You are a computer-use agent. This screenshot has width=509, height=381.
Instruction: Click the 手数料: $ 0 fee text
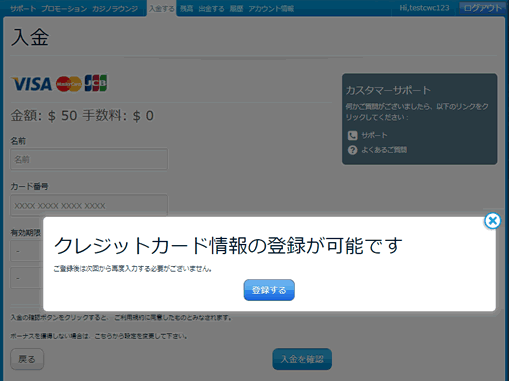118,116
